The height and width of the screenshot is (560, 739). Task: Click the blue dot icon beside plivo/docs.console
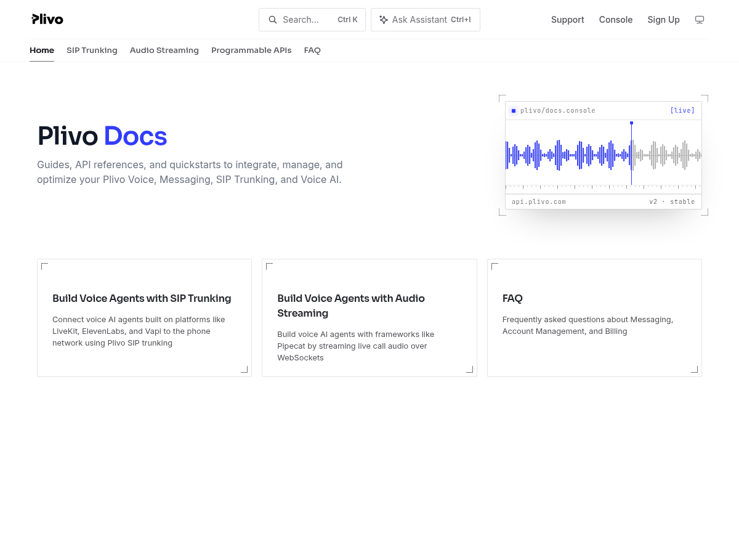point(514,111)
